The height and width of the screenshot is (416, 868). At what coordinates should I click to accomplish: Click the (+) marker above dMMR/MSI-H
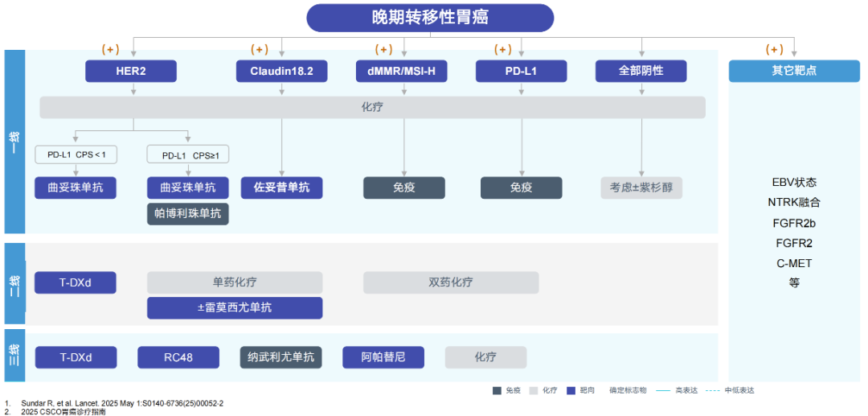tap(383, 49)
